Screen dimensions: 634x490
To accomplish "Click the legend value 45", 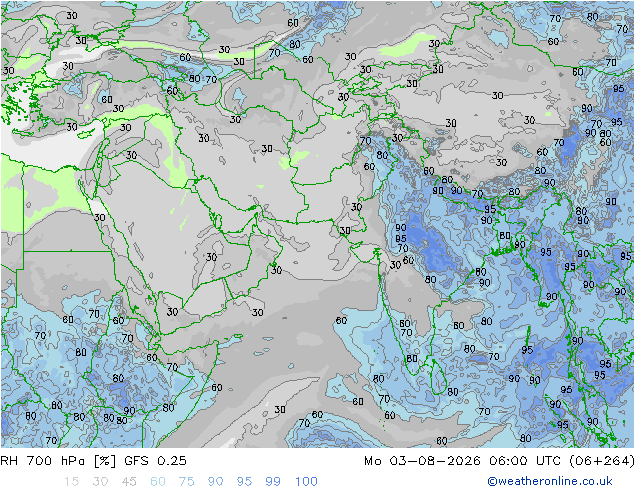I will (x=129, y=482).
